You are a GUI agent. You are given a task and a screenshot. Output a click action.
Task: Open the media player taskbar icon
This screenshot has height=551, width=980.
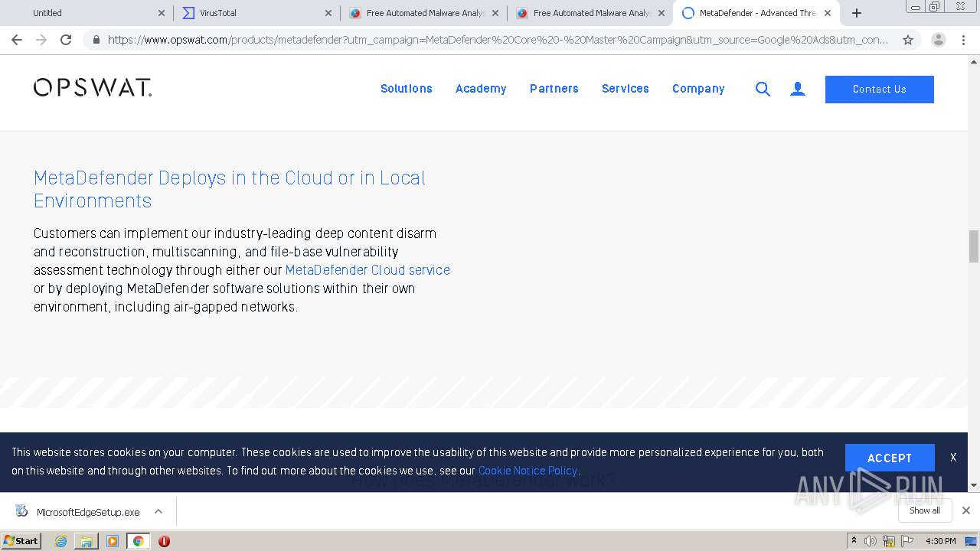tap(113, 541)
